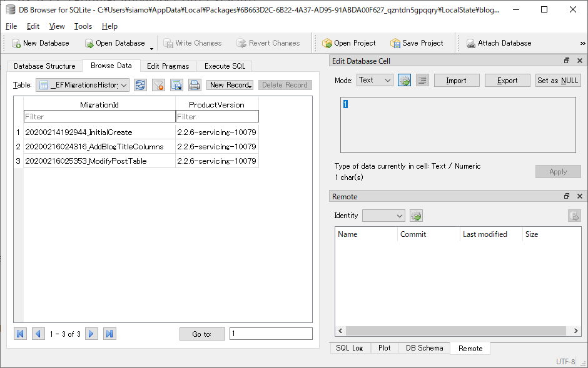588x368 pixels.
Task: Export the cell data
Action: point(507,80)
